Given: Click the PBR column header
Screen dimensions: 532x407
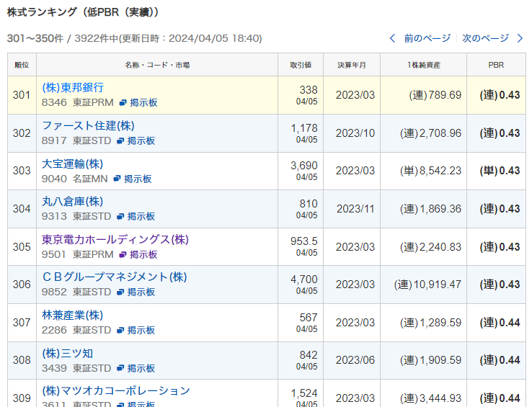Looking at the screenshot, I should click(496, 65).
